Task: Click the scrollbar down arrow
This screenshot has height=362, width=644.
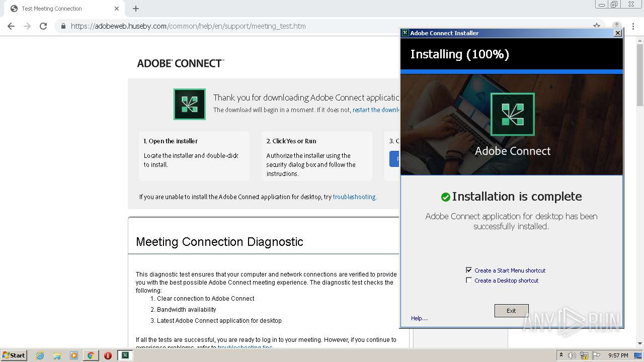Action: 640,344
